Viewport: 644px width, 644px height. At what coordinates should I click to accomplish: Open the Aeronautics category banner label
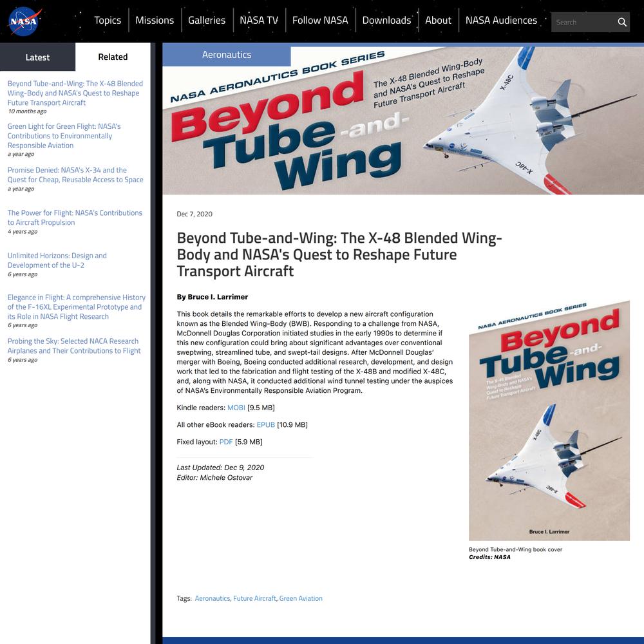[x=227, y=55]
